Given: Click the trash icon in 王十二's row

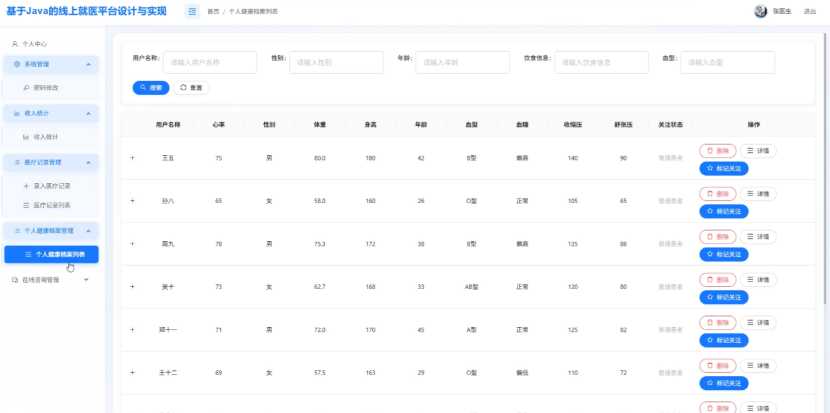Looking at the screenshot, I should (x=710, y=365).
